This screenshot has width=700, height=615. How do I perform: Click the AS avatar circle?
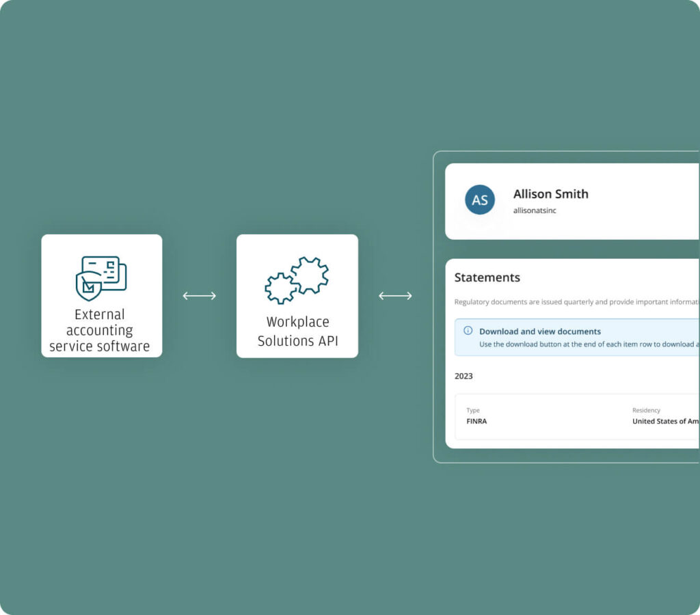(480, 200)
